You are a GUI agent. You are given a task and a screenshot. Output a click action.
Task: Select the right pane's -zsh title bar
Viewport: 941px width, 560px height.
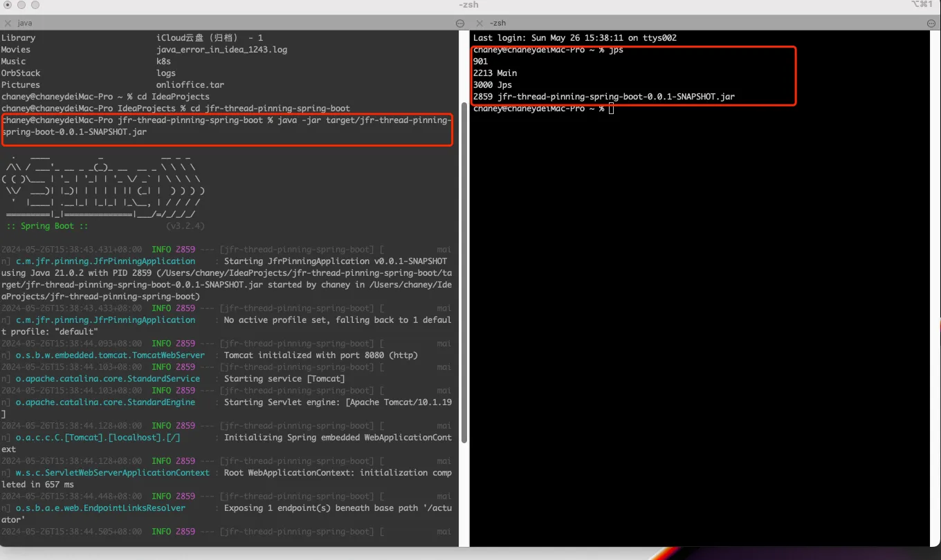tap(705, 23)
